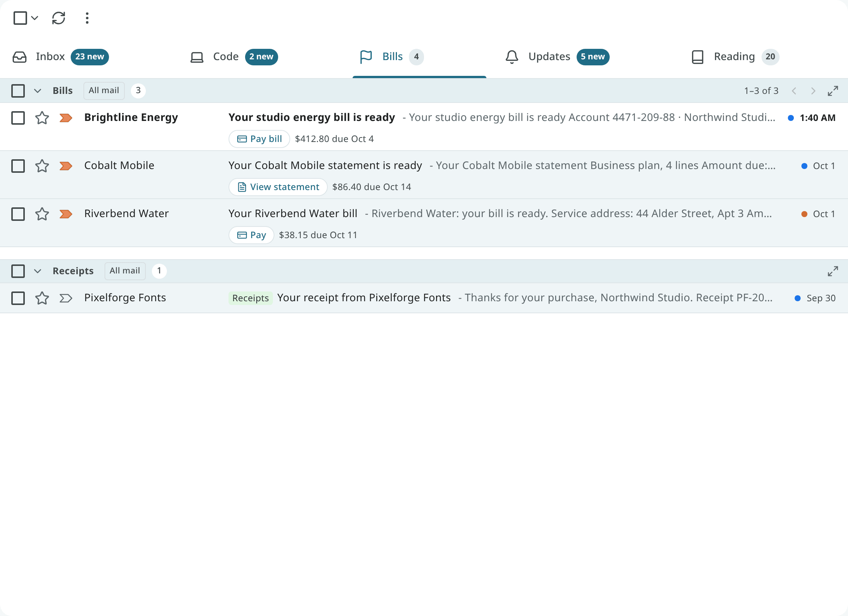Go to next page of Bills
This screenshot has height=616, width=848.
813,91
